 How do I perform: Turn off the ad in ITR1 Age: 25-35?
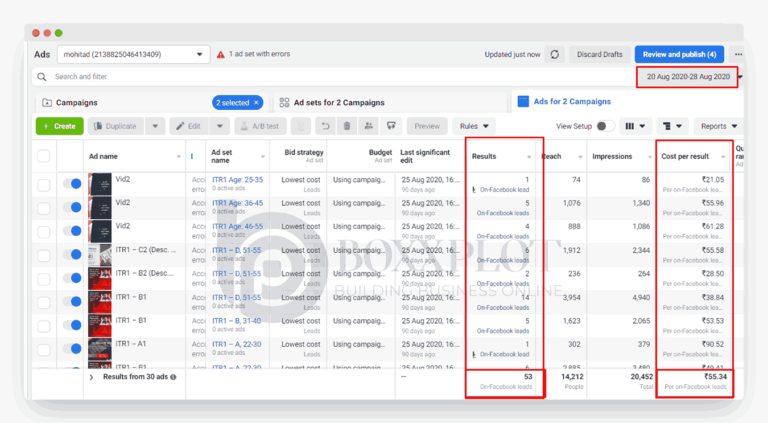click(x=71, y=185)
